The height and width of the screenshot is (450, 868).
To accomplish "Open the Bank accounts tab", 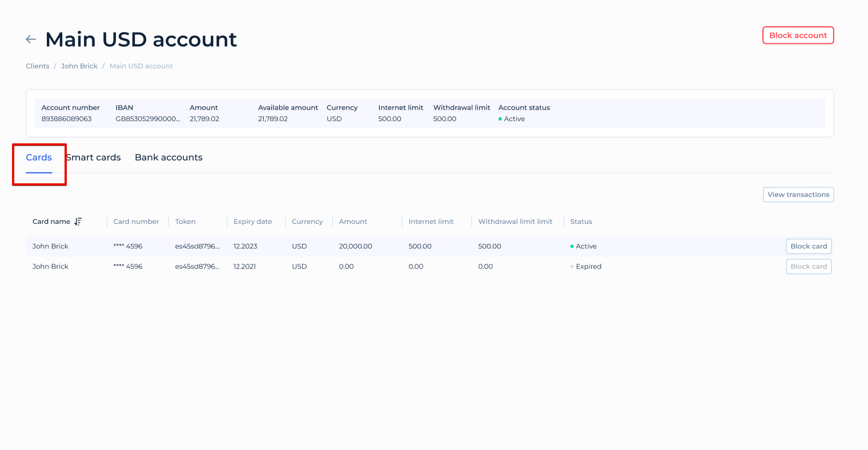I will tap(168, 157).
